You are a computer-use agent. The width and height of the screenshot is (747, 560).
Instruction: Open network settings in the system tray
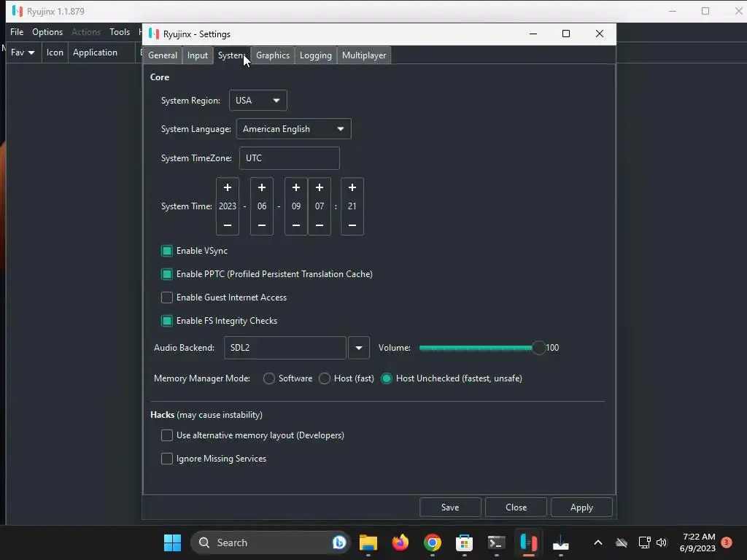coord(645,542)
